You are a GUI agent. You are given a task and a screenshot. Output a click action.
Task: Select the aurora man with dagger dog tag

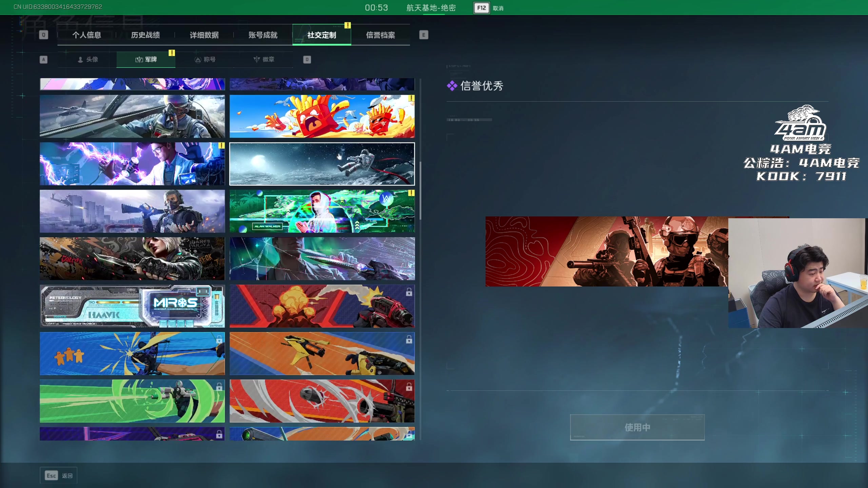coord(322,259)
